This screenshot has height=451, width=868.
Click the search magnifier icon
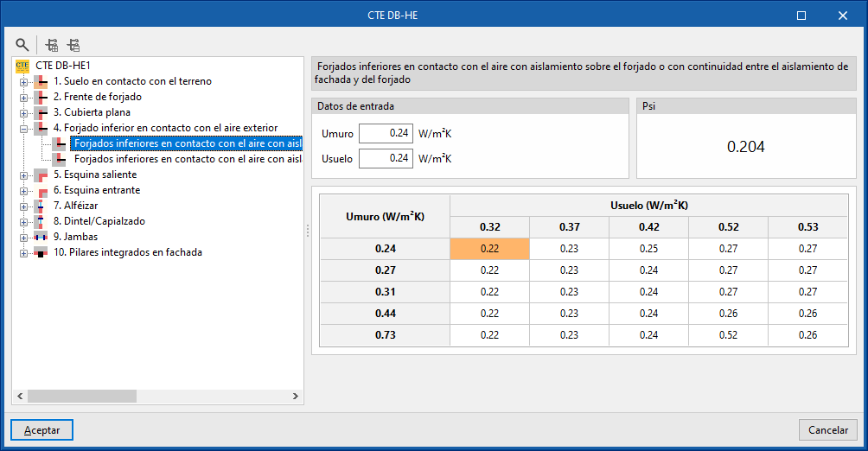22,45
